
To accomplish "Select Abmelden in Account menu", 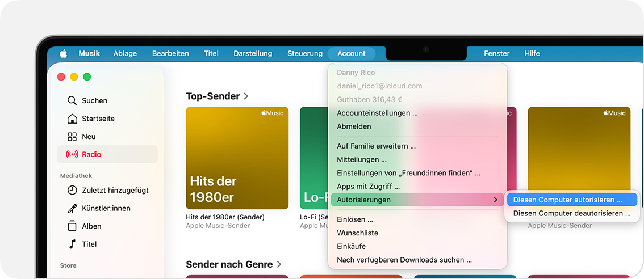I will [417, 126].
